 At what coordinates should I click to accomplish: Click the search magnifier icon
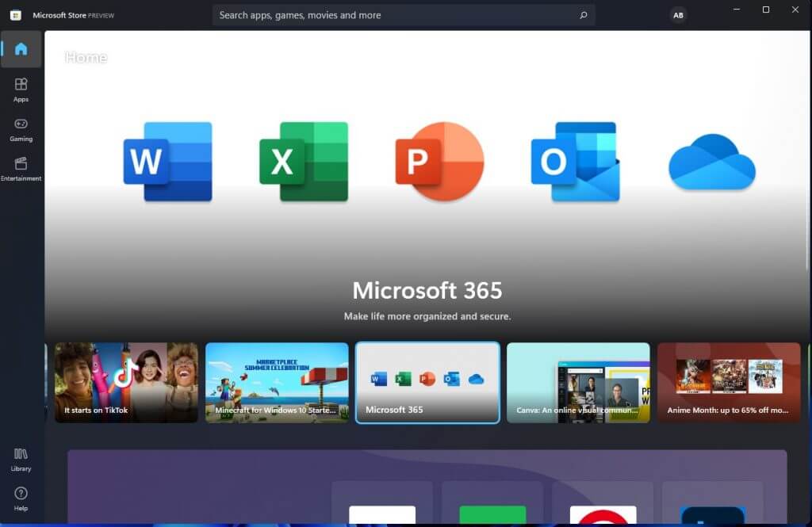[x=584, y=15]
